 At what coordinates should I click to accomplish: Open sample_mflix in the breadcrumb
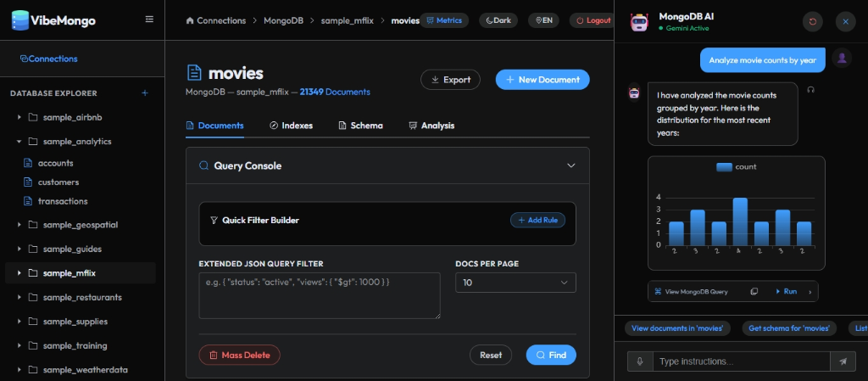(x=348, y=20)
